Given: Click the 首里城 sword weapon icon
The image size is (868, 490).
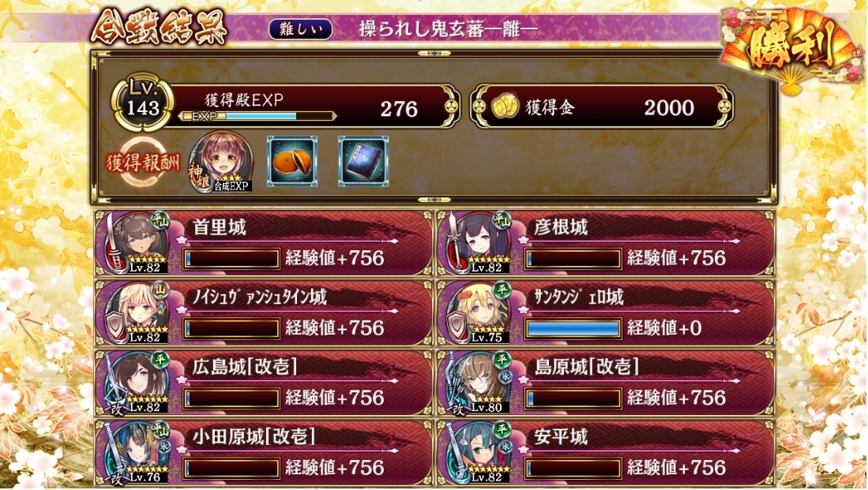Looking at the screenshot, I should click(x=114, y=241).
